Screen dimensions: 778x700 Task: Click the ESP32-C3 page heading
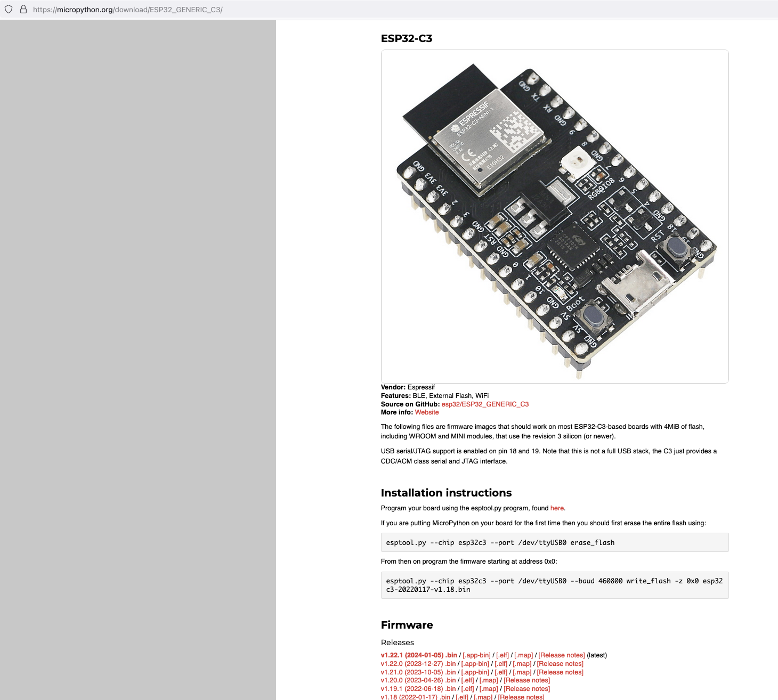(407, 38)
